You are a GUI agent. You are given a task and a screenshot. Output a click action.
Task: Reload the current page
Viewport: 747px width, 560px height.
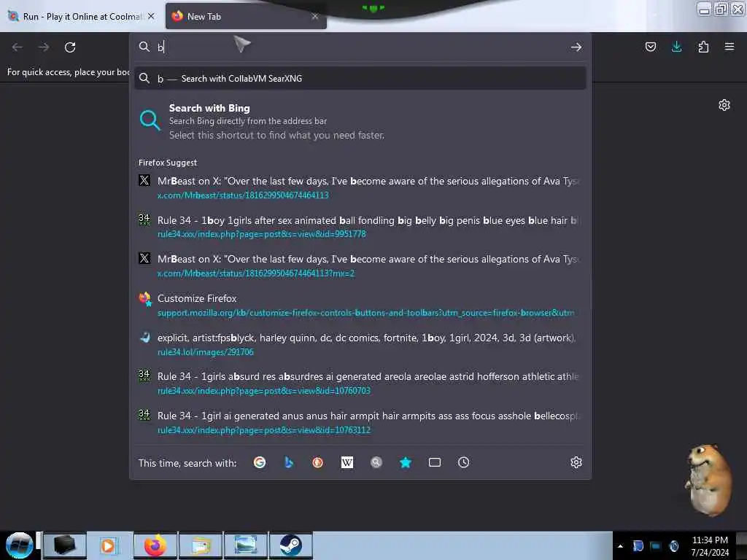[70, 47]
